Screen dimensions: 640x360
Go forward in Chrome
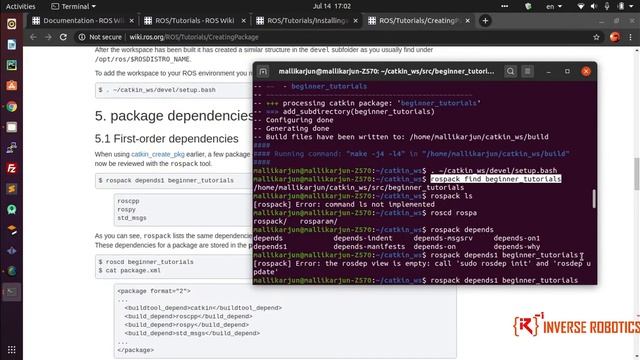[x=48, y=37]
